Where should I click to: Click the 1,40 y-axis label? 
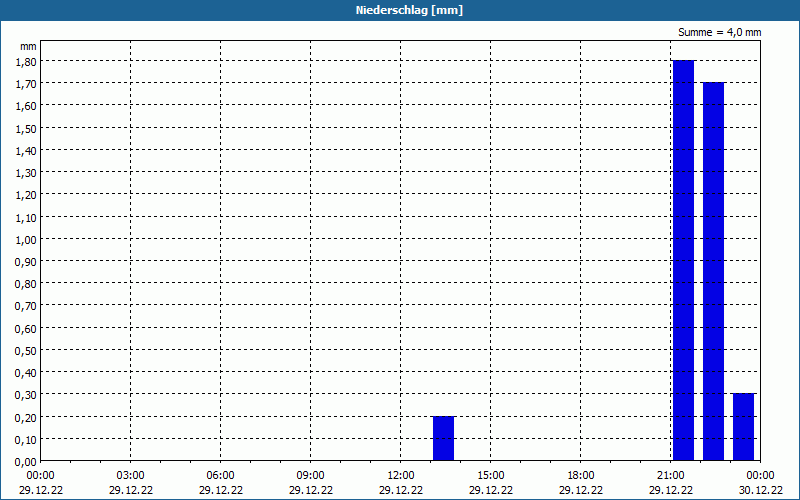[26, 150]
